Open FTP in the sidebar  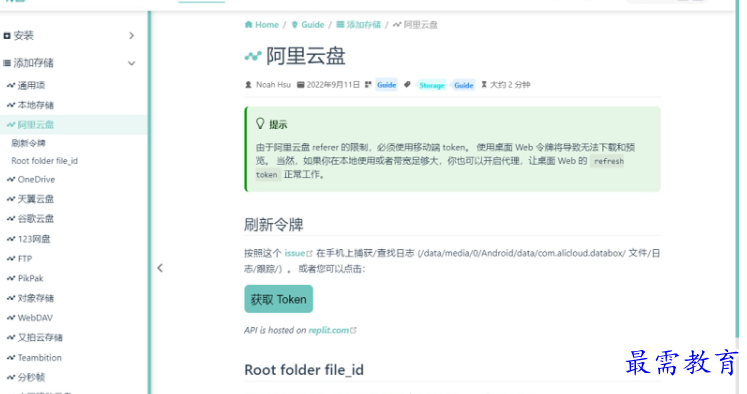(25, 259)
